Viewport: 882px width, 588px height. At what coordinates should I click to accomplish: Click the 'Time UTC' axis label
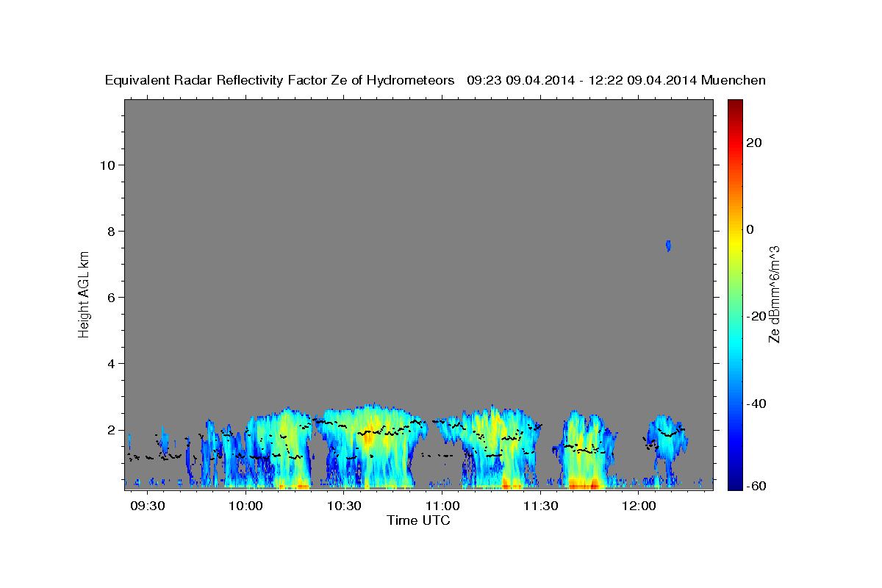(418, 520)
